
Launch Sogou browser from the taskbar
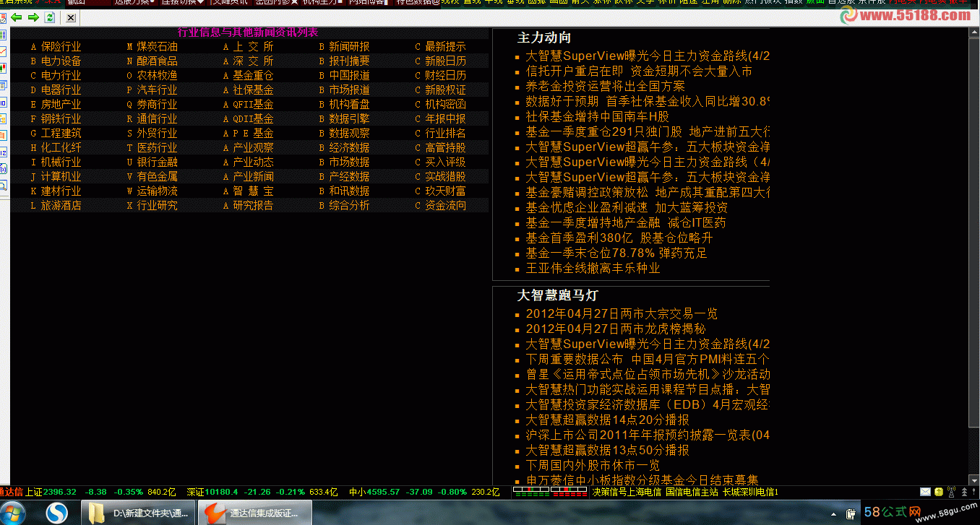57,513
